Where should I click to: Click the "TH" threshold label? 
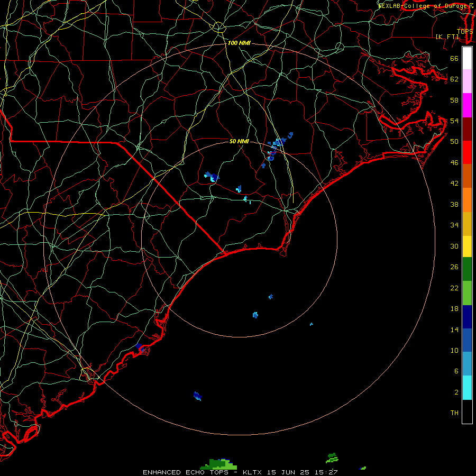[454, 413]
